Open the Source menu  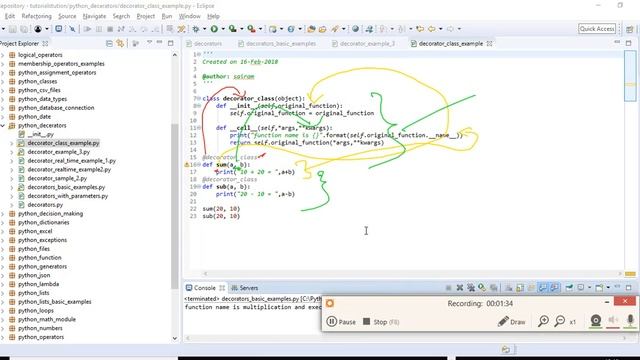(67, 16)
